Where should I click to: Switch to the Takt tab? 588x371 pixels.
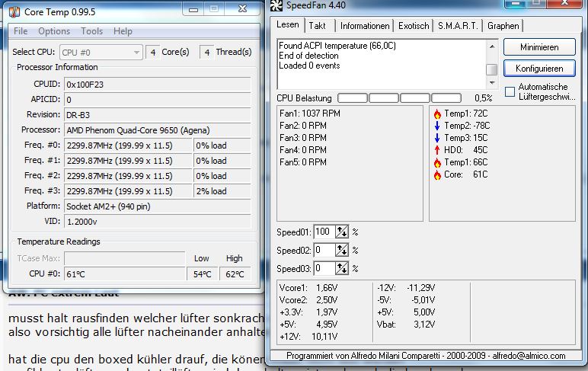click(318, 26)
